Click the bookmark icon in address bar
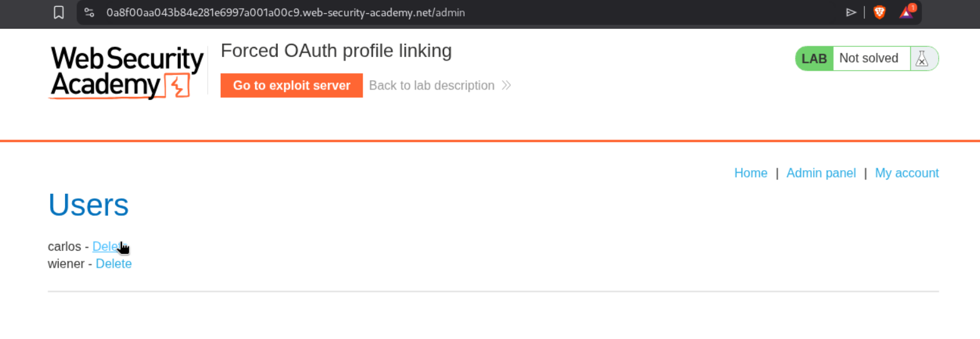Viewport: 980px width, 339px height. [x=59, y=13]
